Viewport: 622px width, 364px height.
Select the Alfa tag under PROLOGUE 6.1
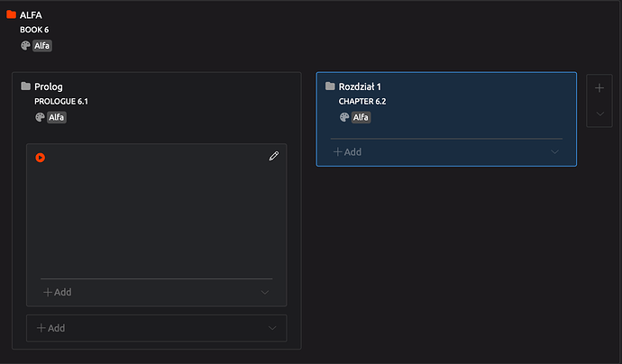56,117
